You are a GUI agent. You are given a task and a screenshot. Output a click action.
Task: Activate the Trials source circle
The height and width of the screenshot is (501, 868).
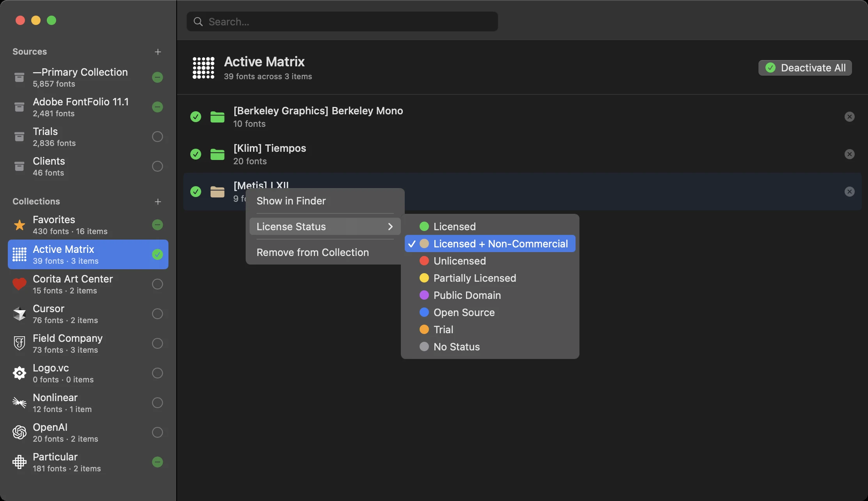click(158, 137)
